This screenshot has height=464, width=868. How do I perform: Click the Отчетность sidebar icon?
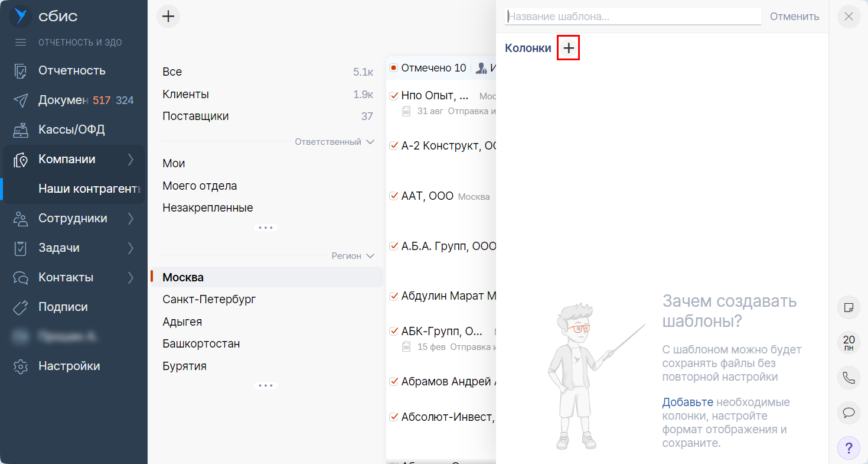pyautogui.click(x=21, y=71)
